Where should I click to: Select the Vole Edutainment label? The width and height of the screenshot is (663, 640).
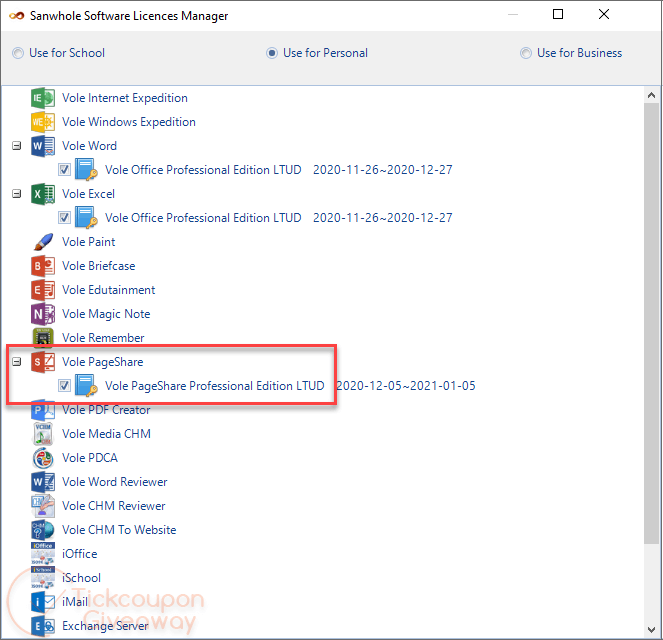(x=109, y=290)
